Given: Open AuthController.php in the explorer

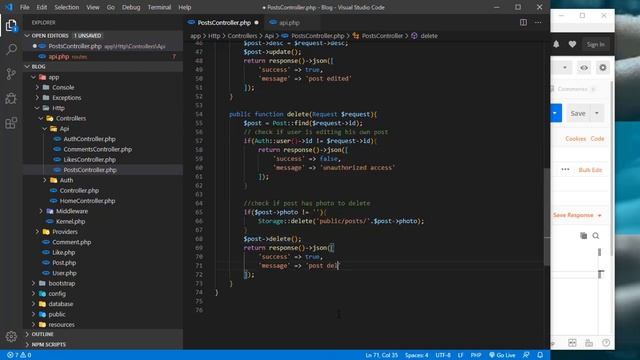Looking at the screenshot, I should [89, 139].
